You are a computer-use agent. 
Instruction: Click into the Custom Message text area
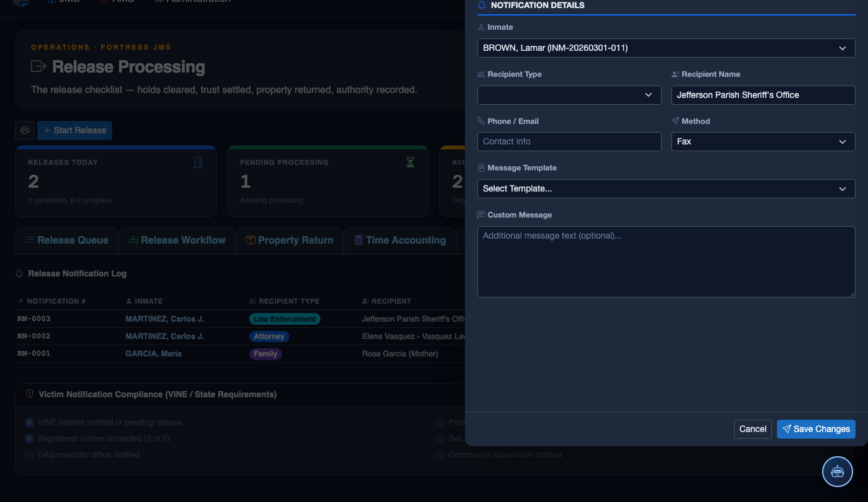click(666, 262)
